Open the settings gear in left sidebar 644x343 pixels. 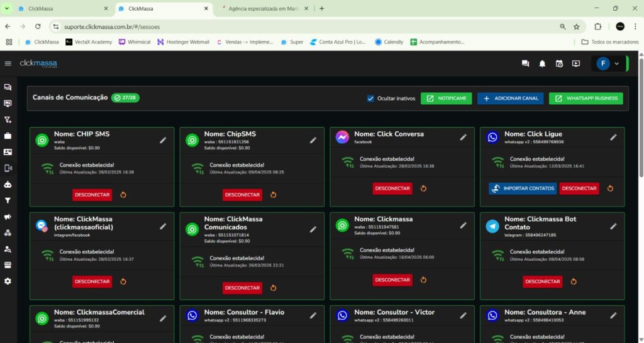coord(8,281)
